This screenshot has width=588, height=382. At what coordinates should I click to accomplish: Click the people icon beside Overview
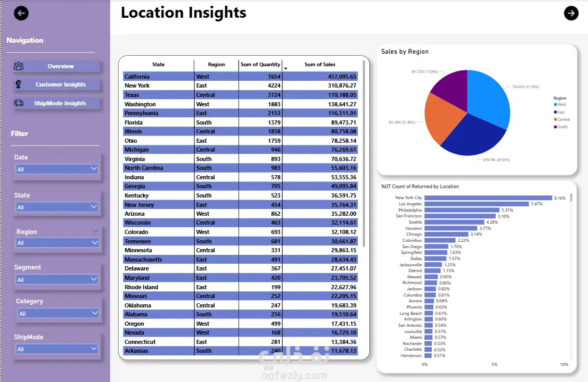[19, 66]
